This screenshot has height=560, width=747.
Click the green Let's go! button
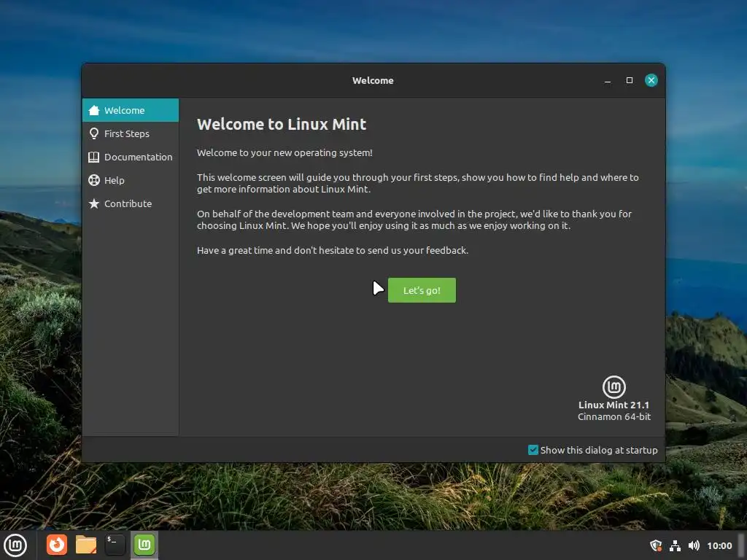click(422, 290)
